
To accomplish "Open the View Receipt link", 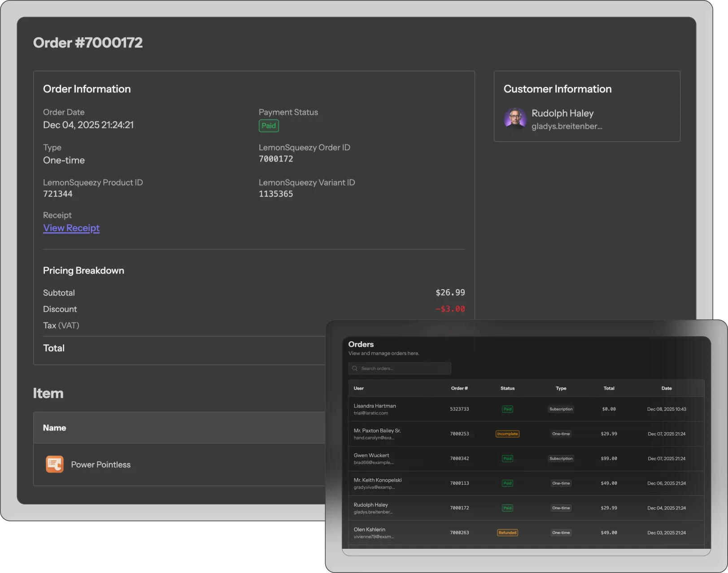I will click(x=71, y=228).
